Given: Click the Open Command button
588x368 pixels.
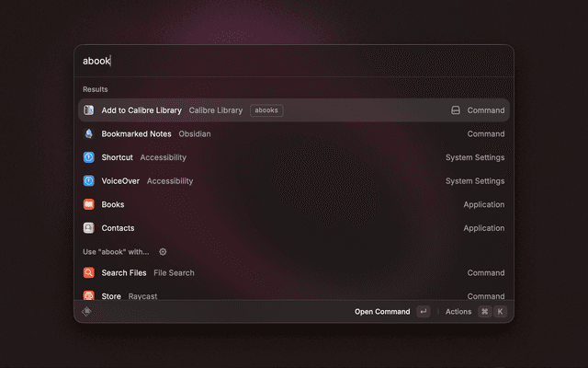Looking at the screenshot, I should coord(392,311).
